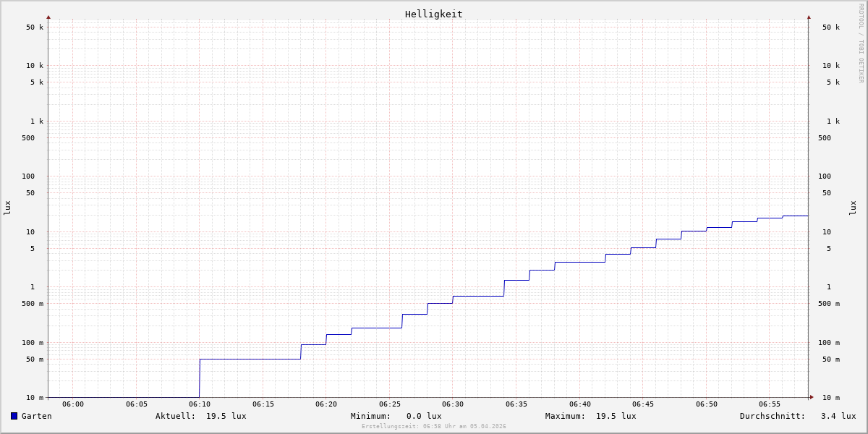Click the left-side lux axis title

coord(7,208)
